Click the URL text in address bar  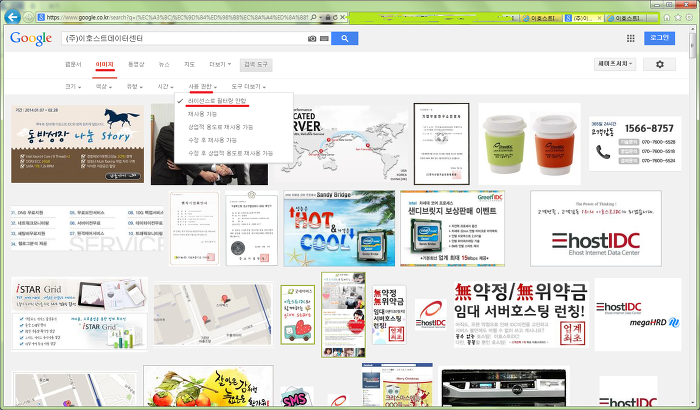(177, 17)
